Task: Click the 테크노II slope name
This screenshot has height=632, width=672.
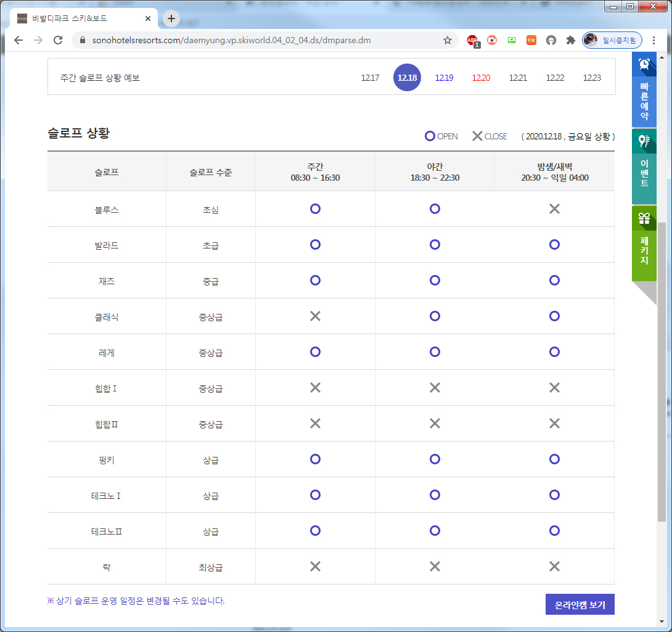Action: pyautogui.click(x=107, y=531)
